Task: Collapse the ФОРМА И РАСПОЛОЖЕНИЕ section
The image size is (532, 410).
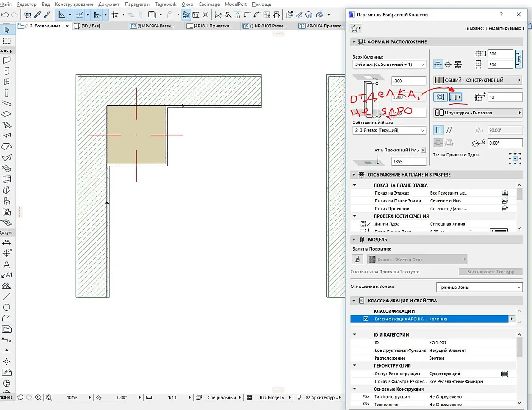Action: [x=354, y=42]
